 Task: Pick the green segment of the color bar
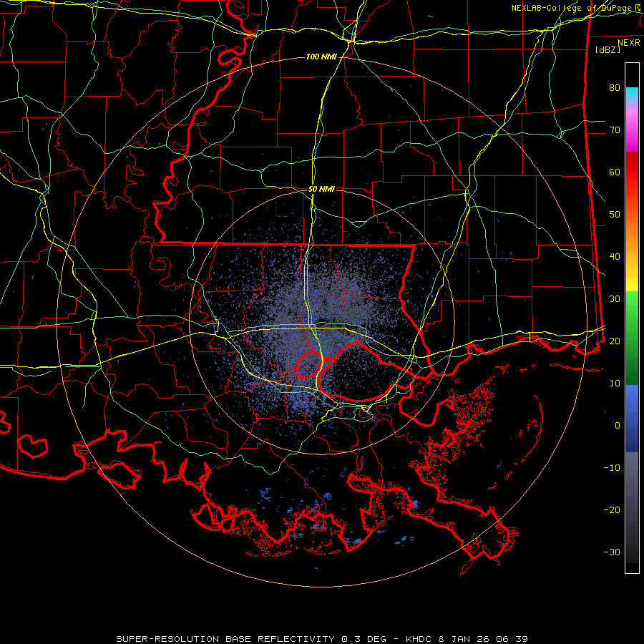click(632, 337)
